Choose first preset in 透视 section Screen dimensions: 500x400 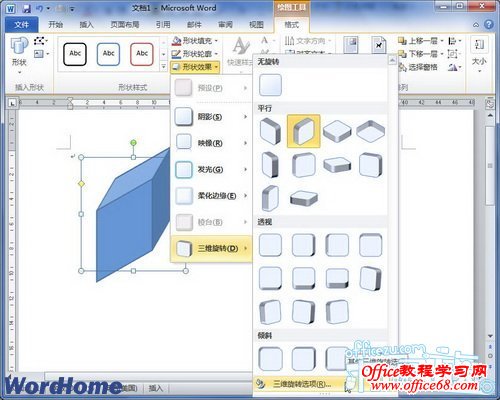(x=270, y=245)
